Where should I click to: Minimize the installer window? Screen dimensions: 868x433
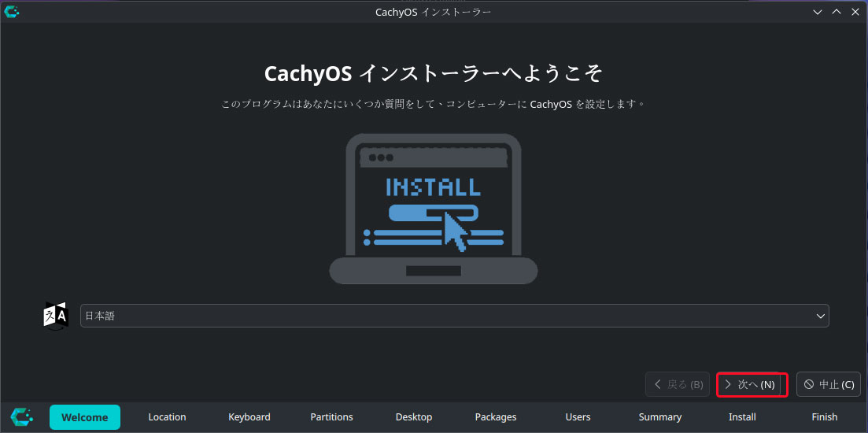pyautogui.click(x=818, y=12)
